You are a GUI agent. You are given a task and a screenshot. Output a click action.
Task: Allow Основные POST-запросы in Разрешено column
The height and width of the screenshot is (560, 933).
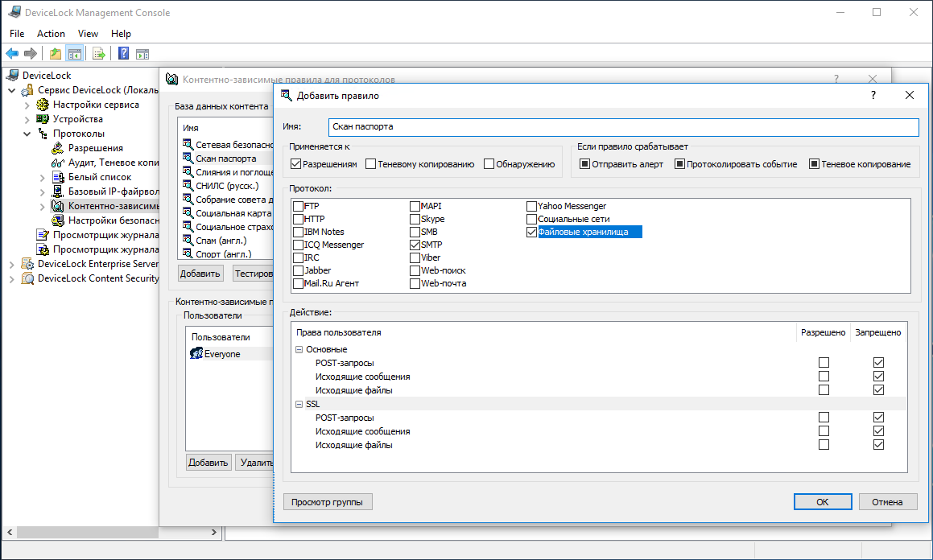pos(824,363)
